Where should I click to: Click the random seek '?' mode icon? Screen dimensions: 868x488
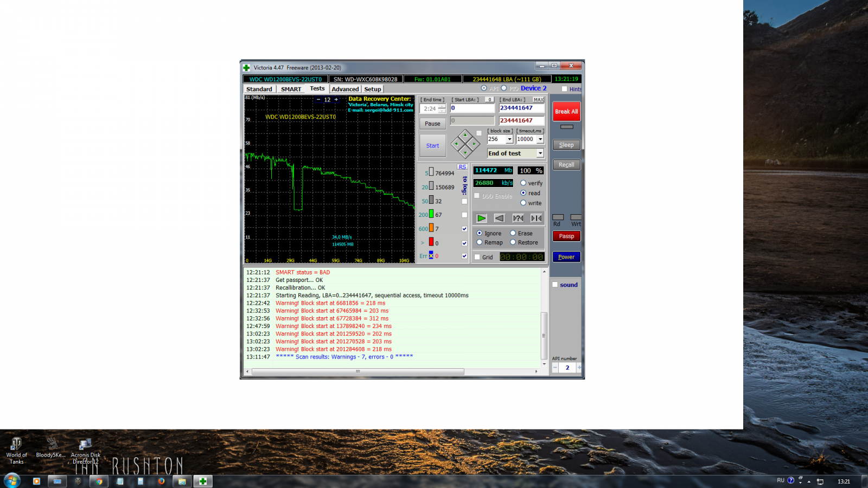[518, 218]
